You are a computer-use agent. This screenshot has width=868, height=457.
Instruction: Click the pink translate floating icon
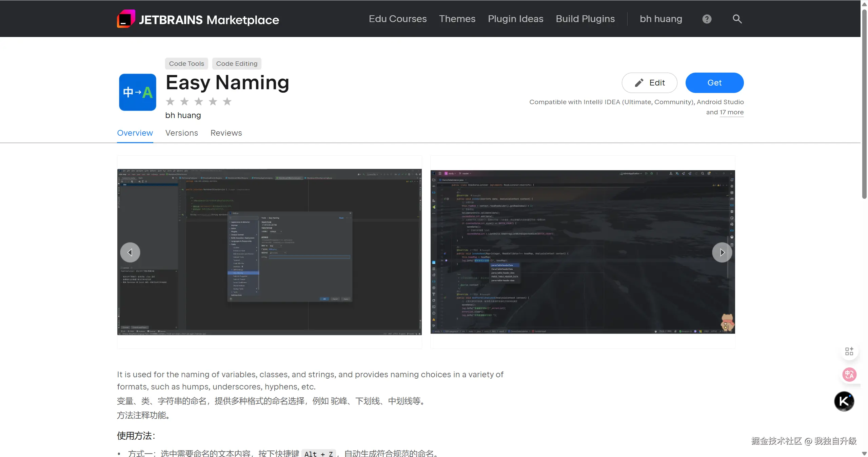(x=849, y=375)
